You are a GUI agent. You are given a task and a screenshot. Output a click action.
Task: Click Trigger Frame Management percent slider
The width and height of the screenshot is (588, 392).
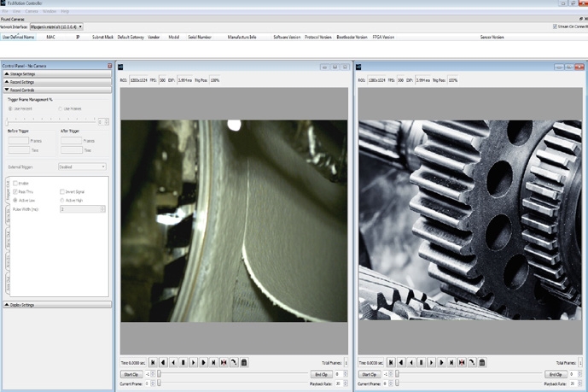(51, 121)
